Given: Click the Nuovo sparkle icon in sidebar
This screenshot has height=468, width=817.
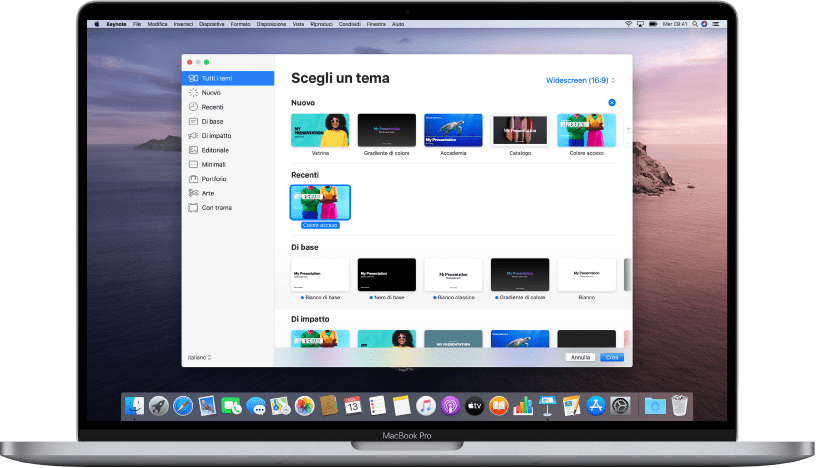Looking at the screenshot, I should pyautogui.click(x=193, y=93).
